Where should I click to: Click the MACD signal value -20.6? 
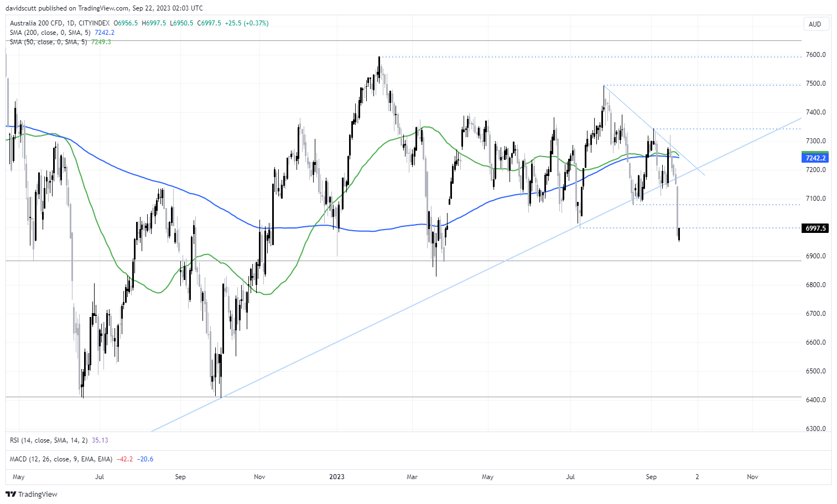click(145, 459)
